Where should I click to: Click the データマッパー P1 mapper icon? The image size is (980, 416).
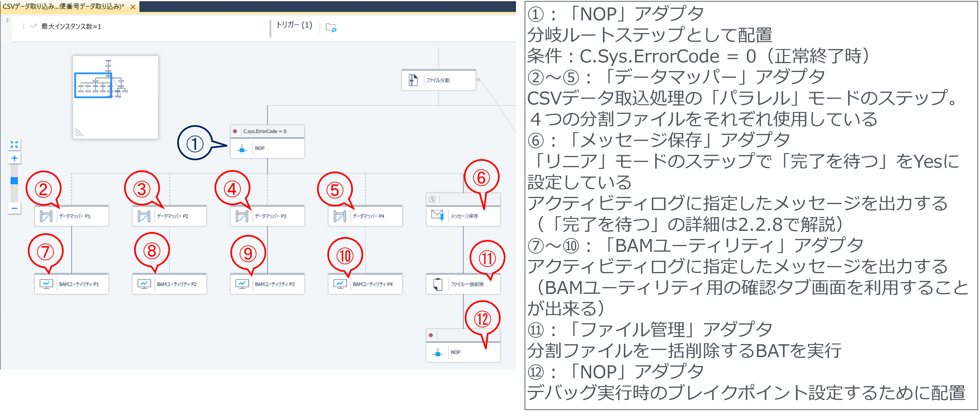(x=46, y=216)
